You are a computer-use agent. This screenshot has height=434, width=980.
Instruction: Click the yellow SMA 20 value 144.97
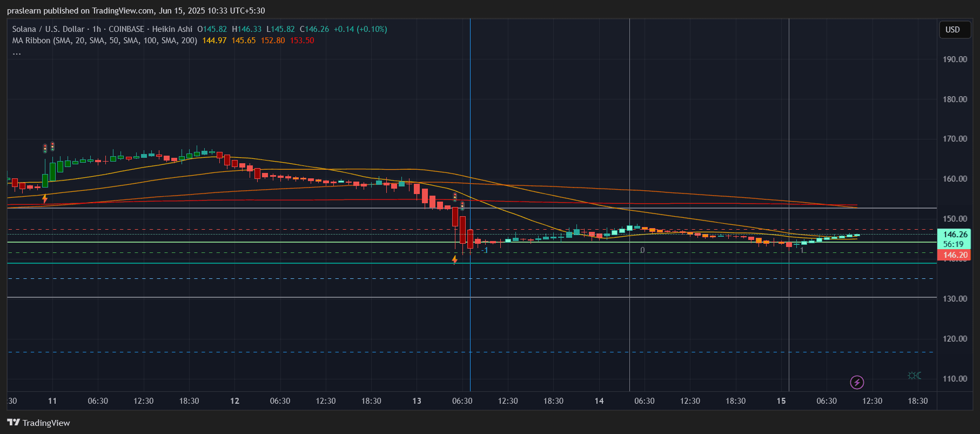pos(214,41)
